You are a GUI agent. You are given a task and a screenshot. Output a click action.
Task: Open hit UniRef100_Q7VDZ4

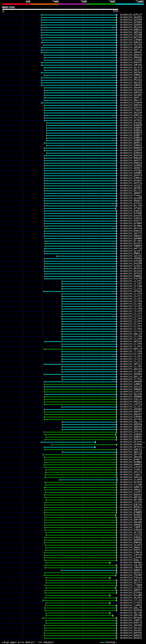131,291
